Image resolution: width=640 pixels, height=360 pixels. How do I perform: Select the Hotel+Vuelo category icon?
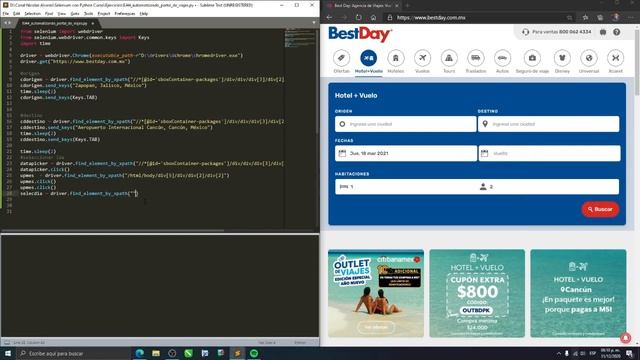click(x=368, y=58)
